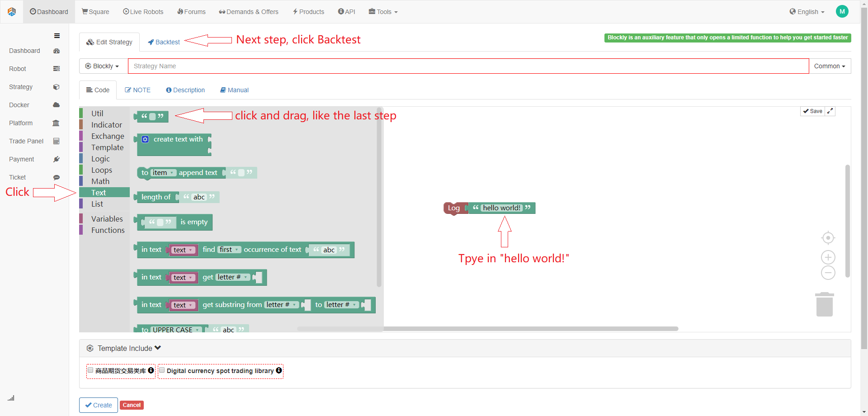Open the Ticket chat icon in sidebar
This screenshot has width=868, height=416.
coord(57,177)
